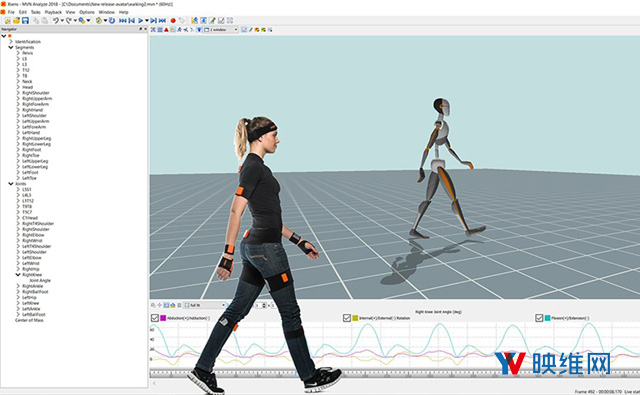Jump to the start of recording
Viewport: 640px width, 395px height.
tap(122, 20)
